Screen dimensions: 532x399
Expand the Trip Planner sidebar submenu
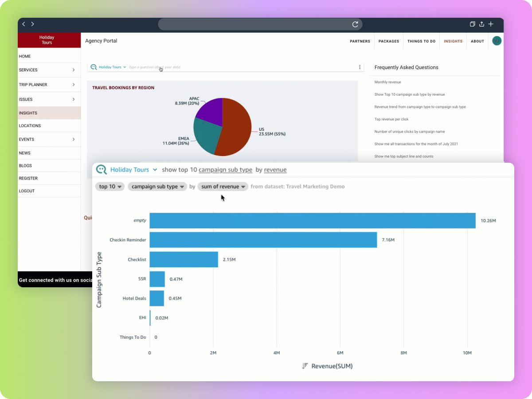[x=74, y=85]
